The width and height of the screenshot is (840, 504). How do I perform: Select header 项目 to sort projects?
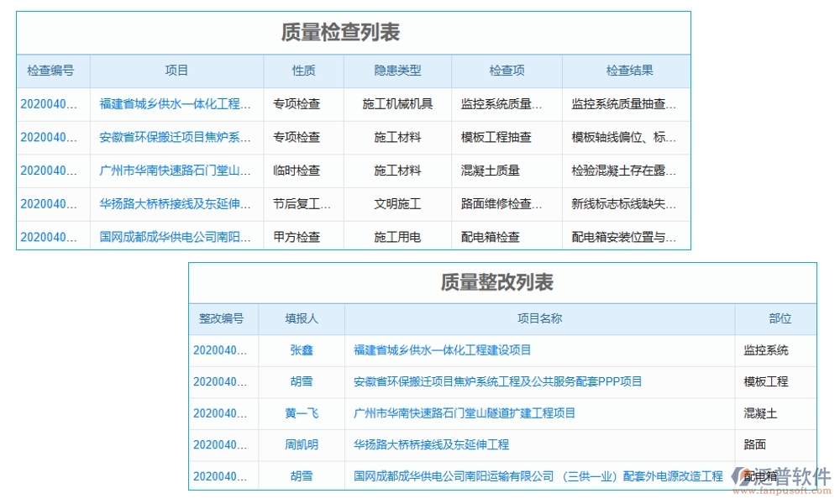[x=175, y=71]
